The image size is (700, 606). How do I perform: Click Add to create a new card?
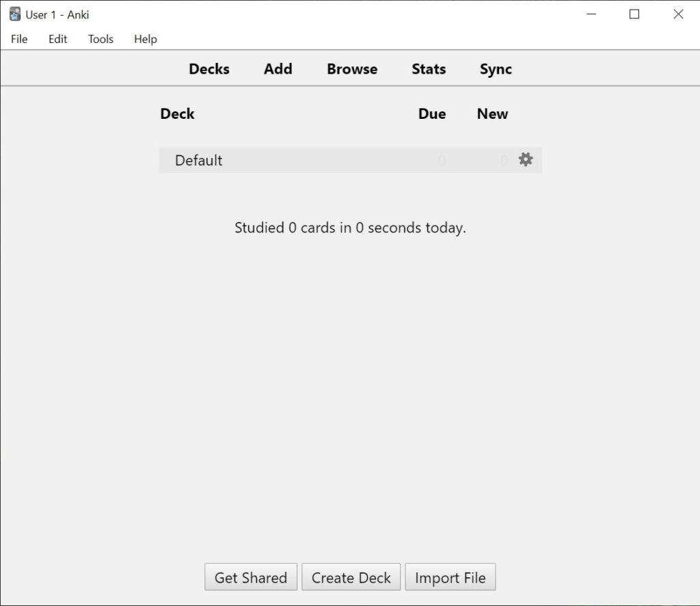(278, 69)
